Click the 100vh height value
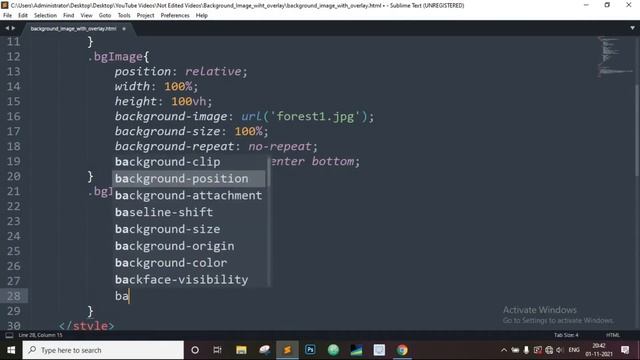The width and height of the screenshot is (640, 360). tap(188, 101)
